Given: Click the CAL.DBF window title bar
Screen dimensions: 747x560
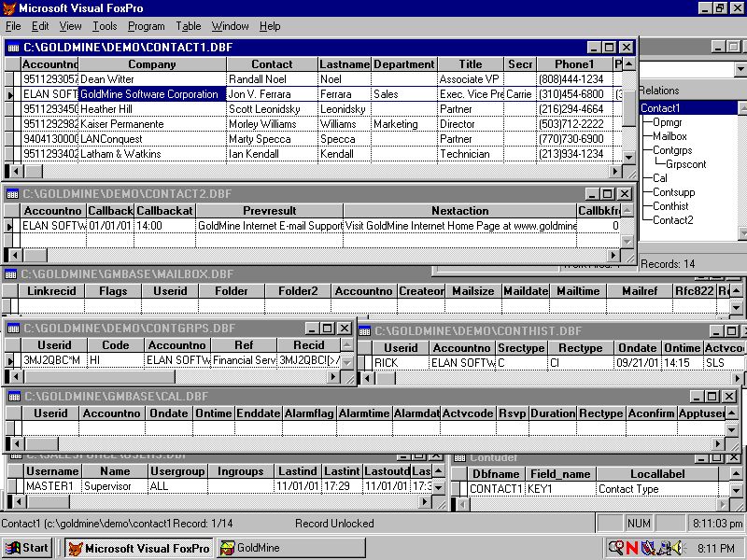Looking at the screenshot, I should point(372,396).
